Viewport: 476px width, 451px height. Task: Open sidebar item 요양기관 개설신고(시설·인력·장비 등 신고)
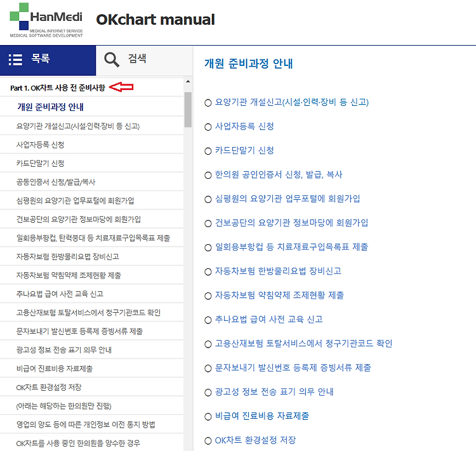78,126
